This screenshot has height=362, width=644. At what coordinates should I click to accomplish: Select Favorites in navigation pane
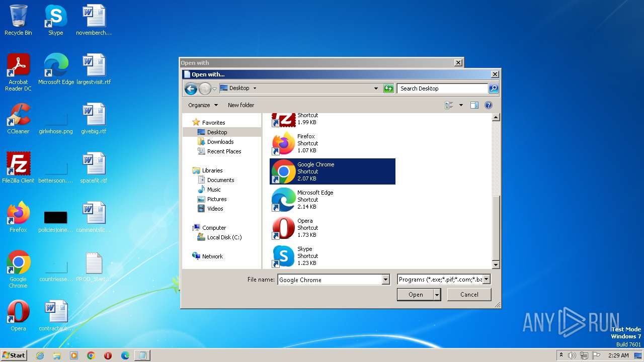click(213, 123)
